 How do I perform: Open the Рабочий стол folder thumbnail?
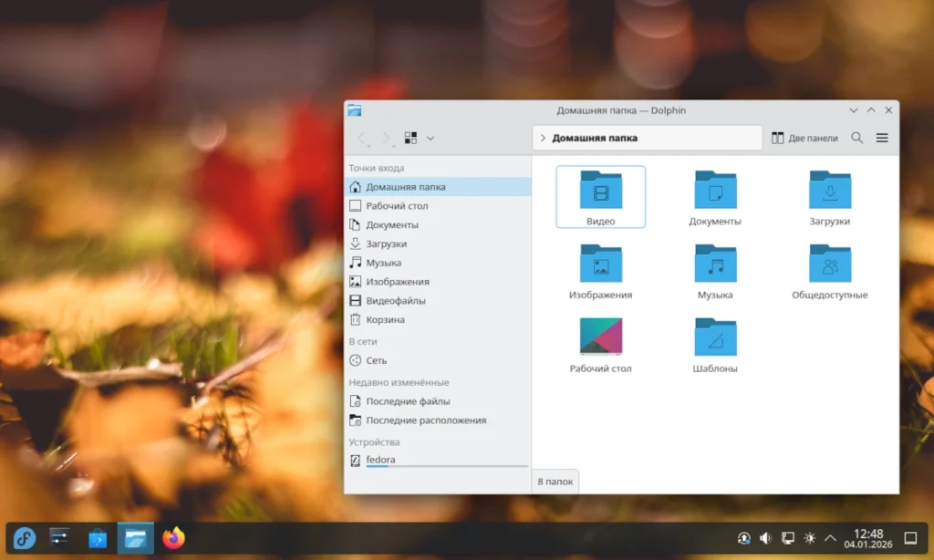[600, 337]
